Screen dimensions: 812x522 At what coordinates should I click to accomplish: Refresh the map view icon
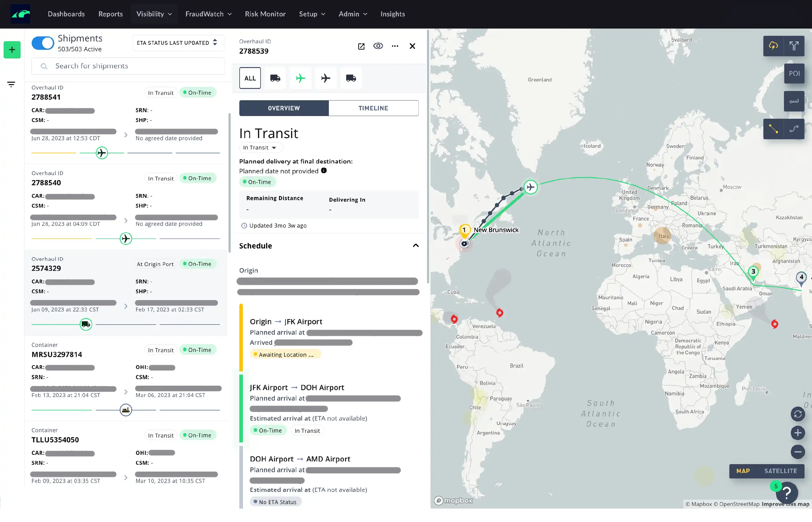point(797,414)
